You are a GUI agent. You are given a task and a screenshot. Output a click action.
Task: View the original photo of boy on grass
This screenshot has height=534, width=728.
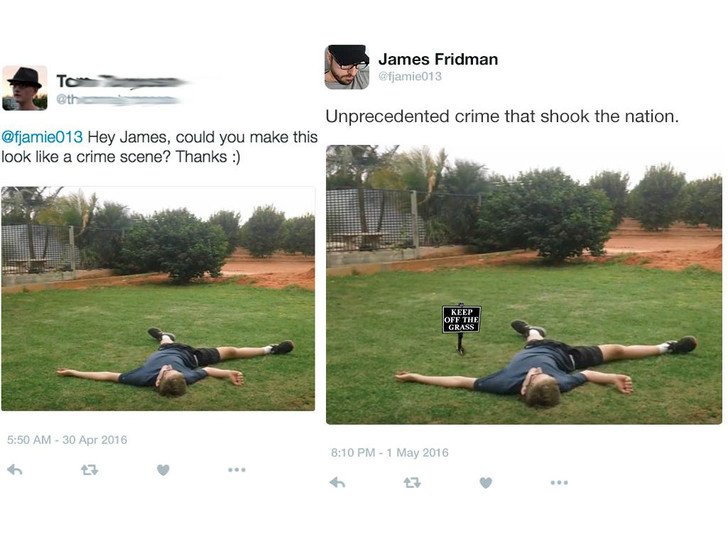(158, 299)
